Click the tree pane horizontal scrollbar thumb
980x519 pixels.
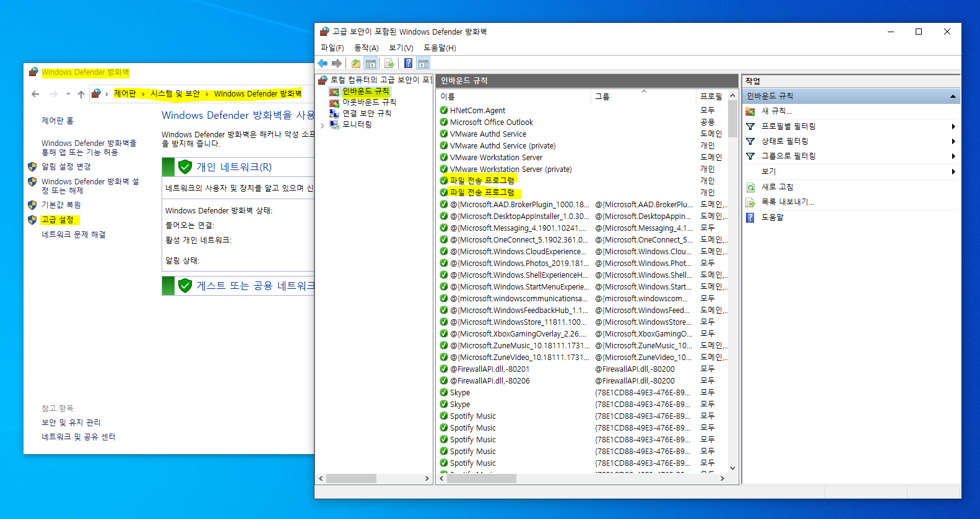pos(351,478)
